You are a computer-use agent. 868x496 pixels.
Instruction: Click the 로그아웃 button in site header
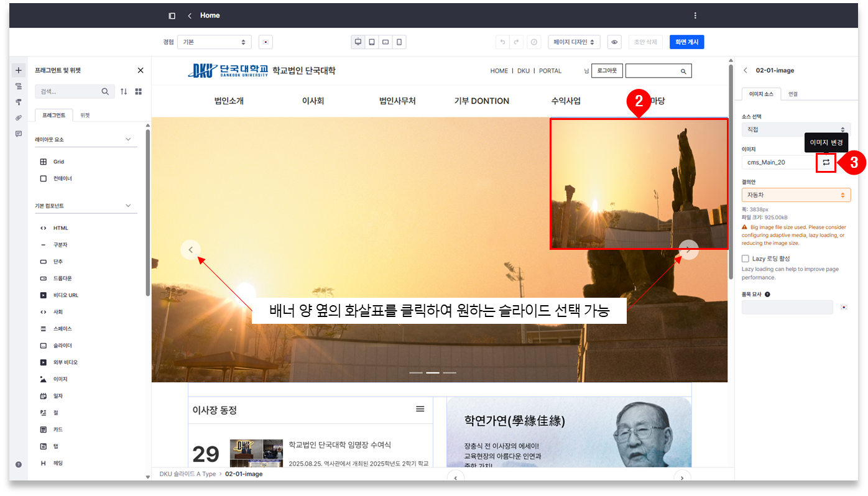coord(606,71)
